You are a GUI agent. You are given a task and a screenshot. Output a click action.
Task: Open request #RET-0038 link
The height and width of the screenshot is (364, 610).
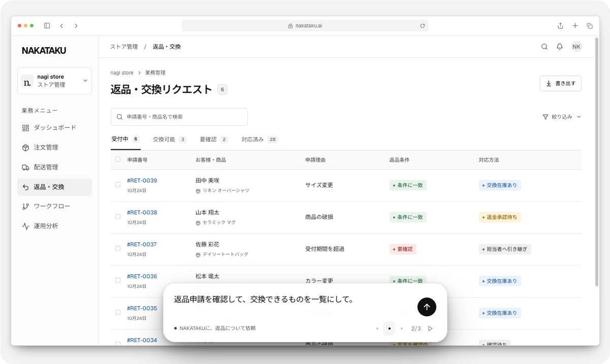tap(142, 213)
